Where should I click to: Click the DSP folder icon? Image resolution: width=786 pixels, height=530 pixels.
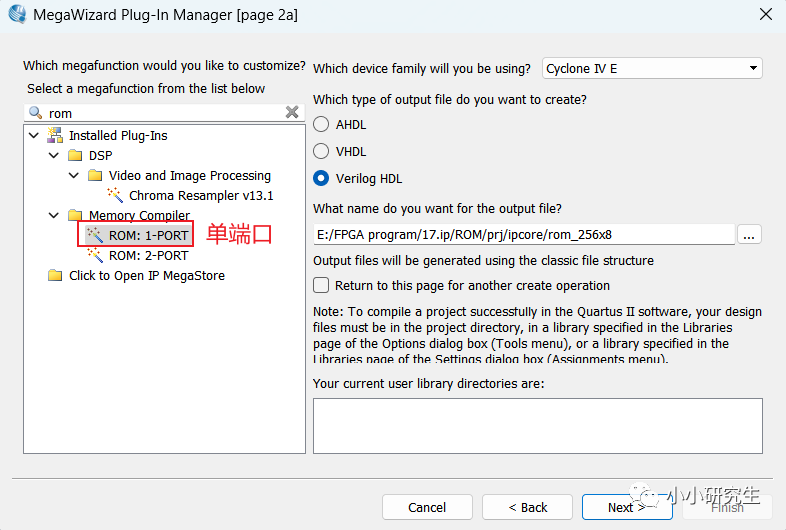pos(75,155)
